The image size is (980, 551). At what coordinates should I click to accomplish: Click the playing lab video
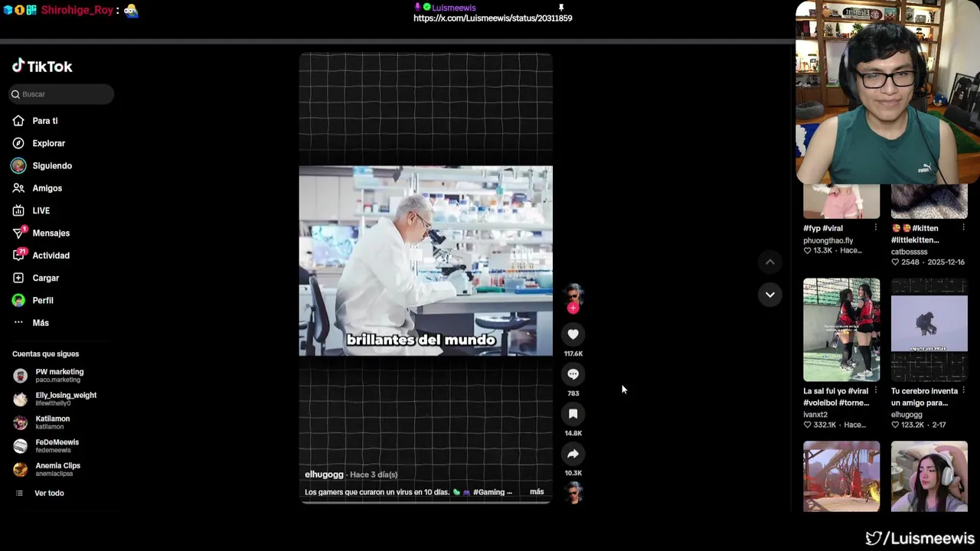tap(426, 261)
